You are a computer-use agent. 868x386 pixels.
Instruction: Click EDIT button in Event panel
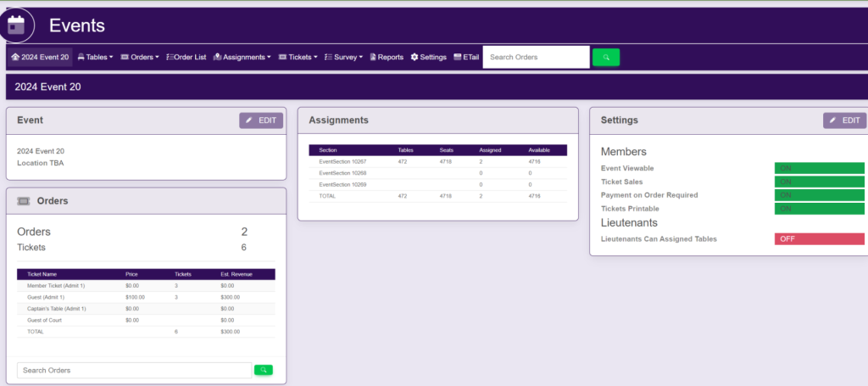(261, 120)
